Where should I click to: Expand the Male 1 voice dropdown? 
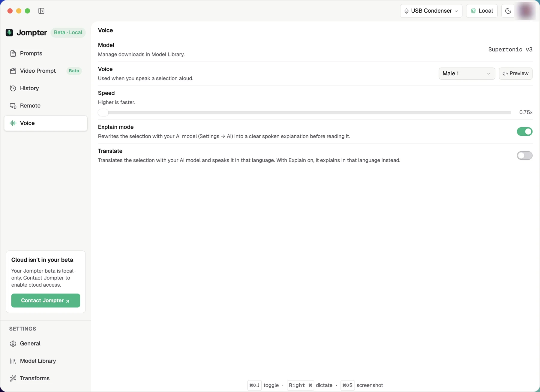pyautogui.click(x=466, y=74)
